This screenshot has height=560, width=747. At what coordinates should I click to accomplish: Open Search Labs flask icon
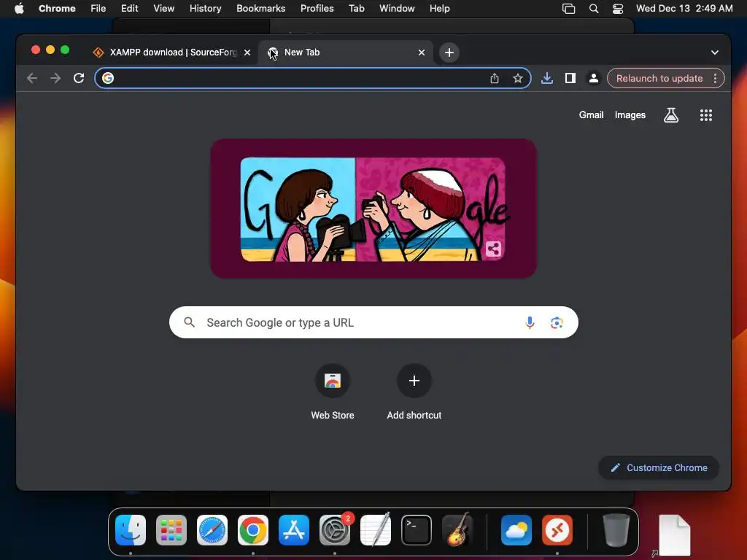pos(671,114)
